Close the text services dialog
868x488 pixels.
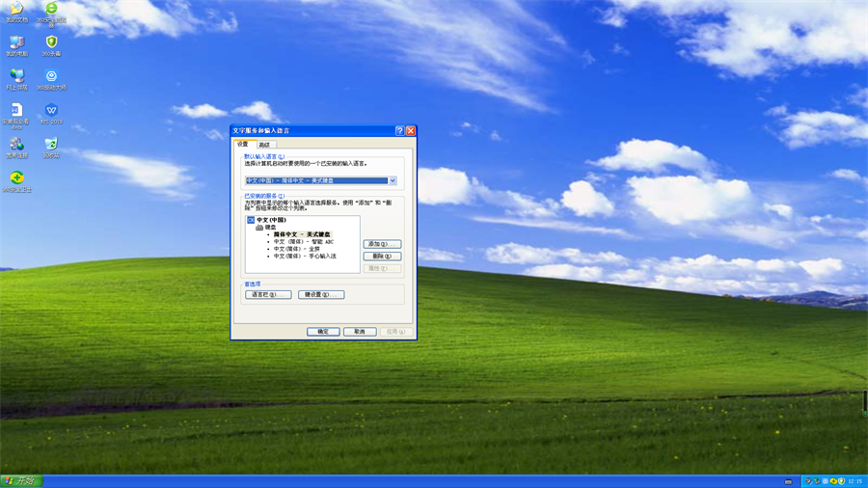pos(411,130)
